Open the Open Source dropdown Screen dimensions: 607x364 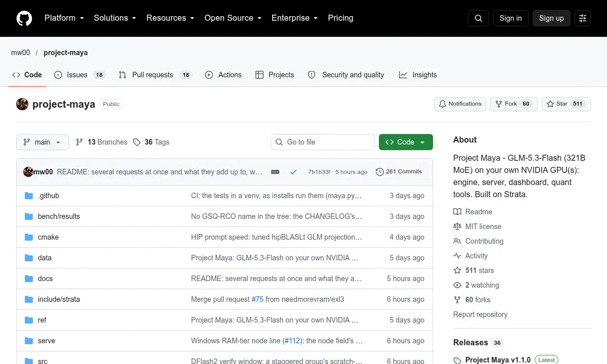pos(233,18)
